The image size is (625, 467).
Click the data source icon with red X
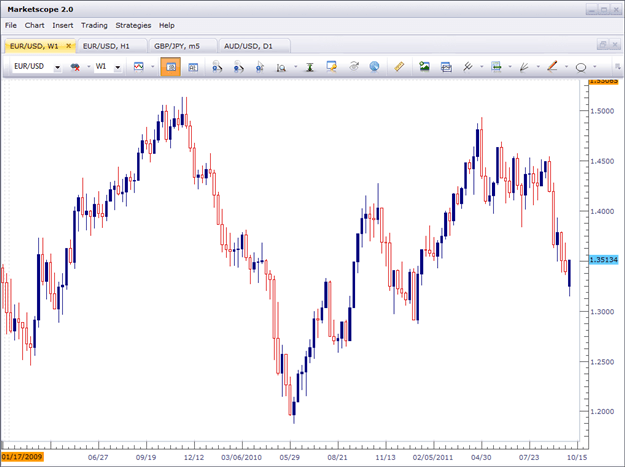coord(75,67)
